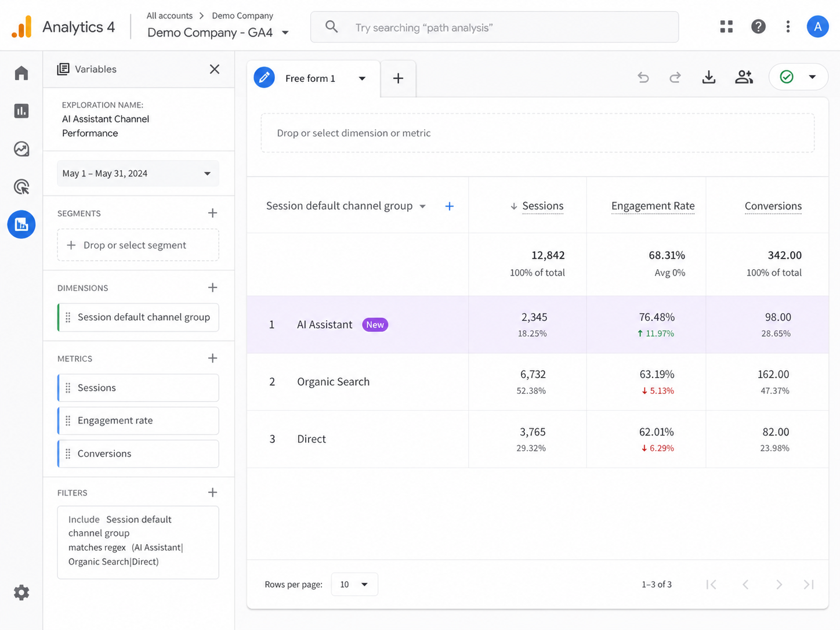
Task: Open the three-dot more options menu
Action: coord(788,27)
